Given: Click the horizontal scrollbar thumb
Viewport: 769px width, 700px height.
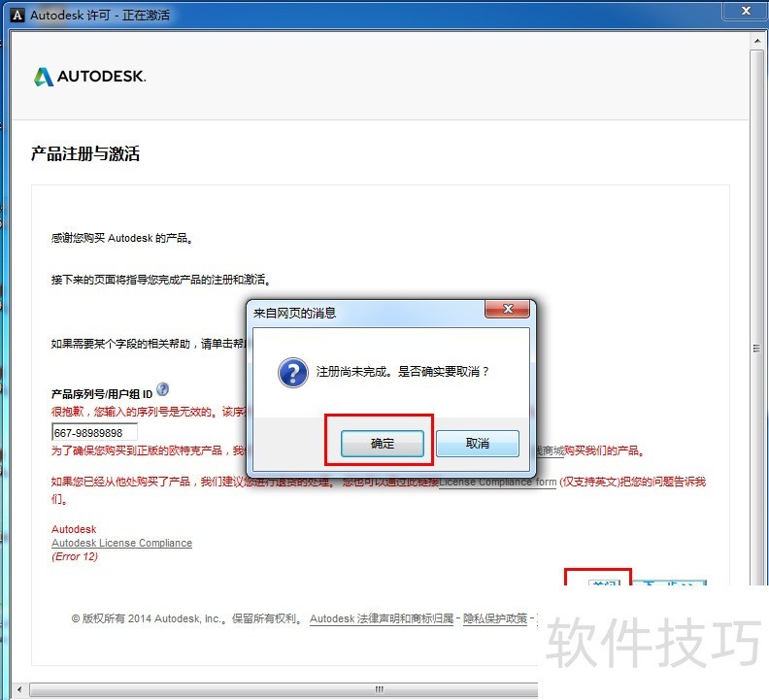Looking at the screenshot, I should (284, 689).
